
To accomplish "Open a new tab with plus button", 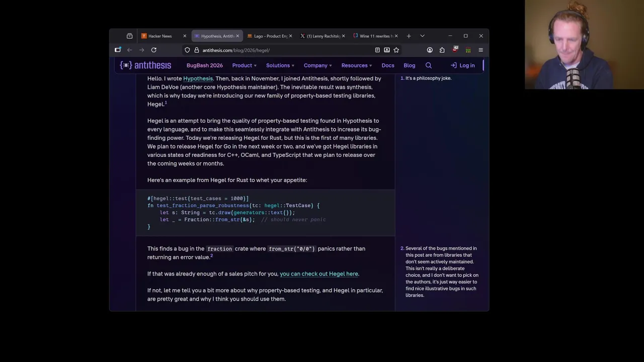I will [x=409, y=36].
